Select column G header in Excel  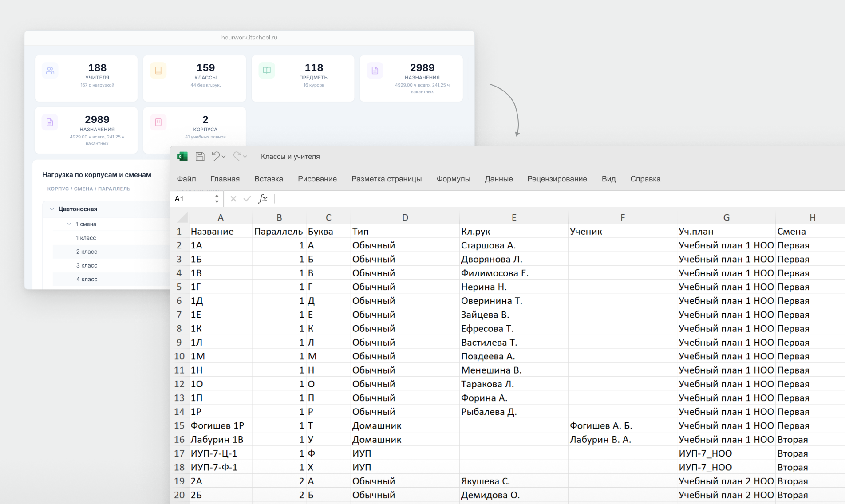point(726,217)
